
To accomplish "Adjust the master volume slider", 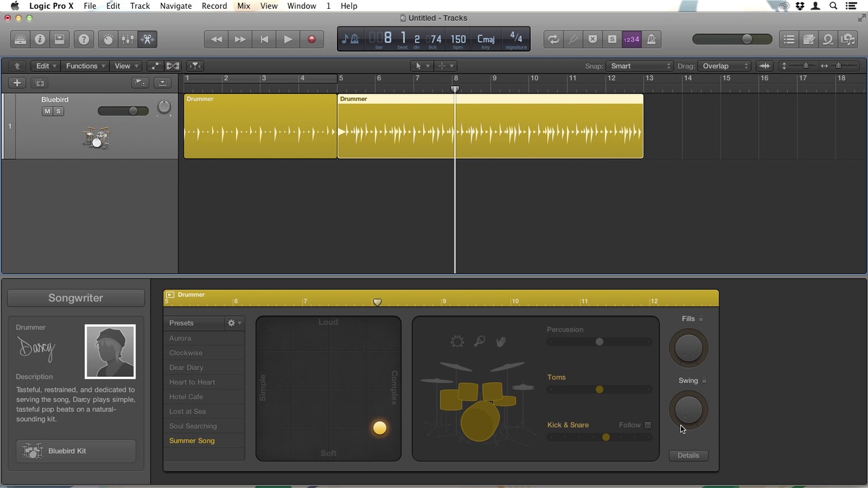I will (732, 39).
